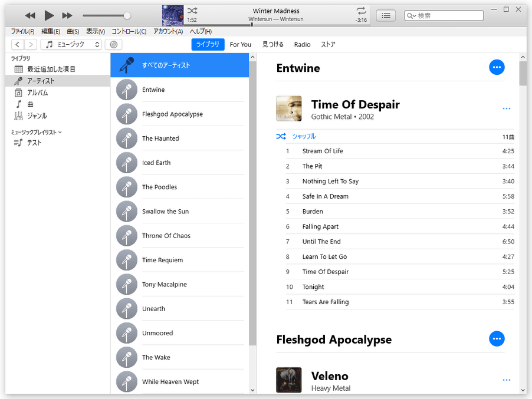The height and width of the screenshot is (399, 532).
Task: Select Unmoored artist icon
Action: point(127,333)
